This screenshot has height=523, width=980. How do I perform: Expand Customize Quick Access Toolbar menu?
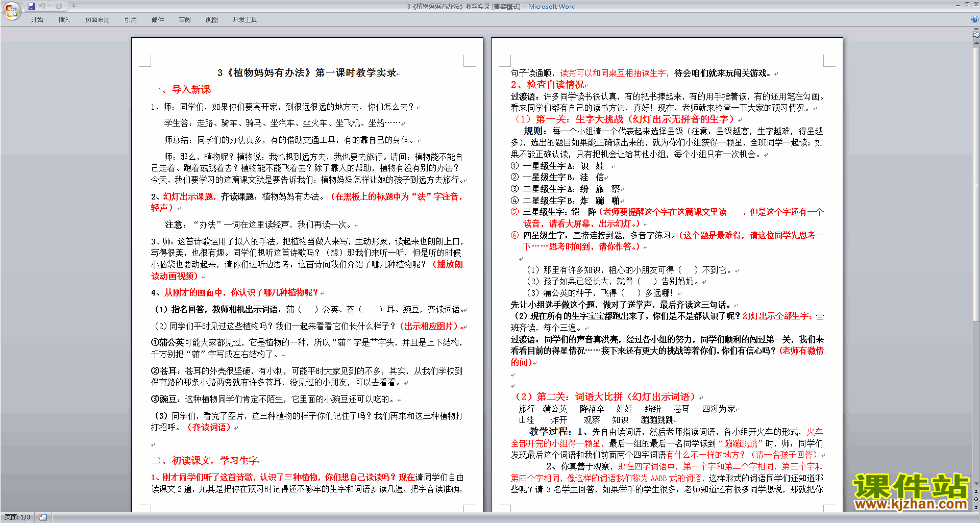pyautogui.click(x=73, y=6)
